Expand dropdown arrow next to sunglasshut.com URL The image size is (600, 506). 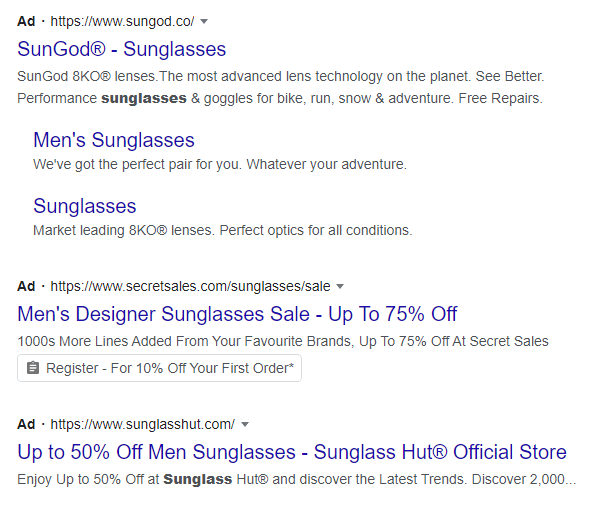pyautogui.click(x=245, y=424)
